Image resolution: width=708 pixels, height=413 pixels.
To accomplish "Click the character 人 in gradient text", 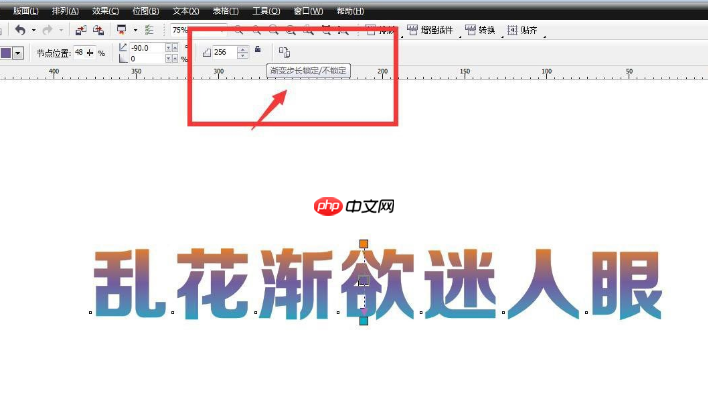I will (543, 283).
